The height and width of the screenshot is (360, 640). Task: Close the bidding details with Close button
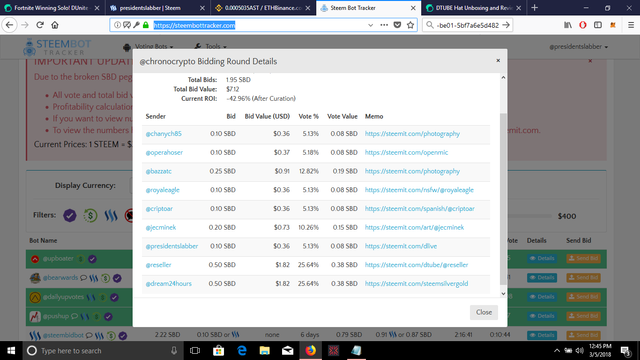pyautogui.click(x=484, y=312)
